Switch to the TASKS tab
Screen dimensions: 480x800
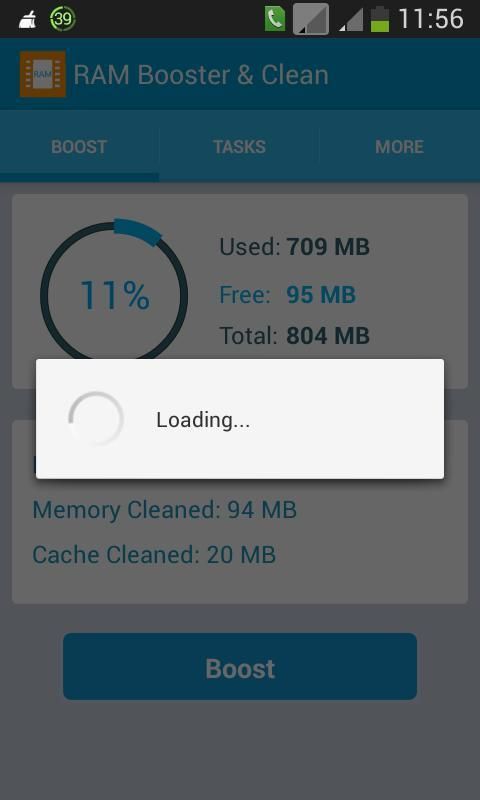pyautogui.click(x=239, y=147)
